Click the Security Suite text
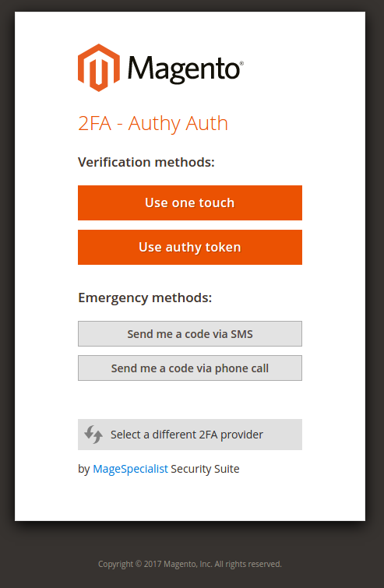The width and height of the screenshot is (384, 588). pyautogui.click(x=205, y=469)
